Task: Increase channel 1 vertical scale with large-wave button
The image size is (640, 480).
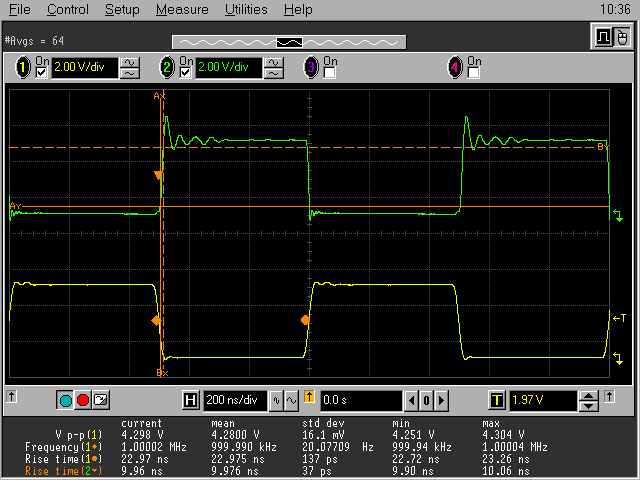Action: point(130,62)
